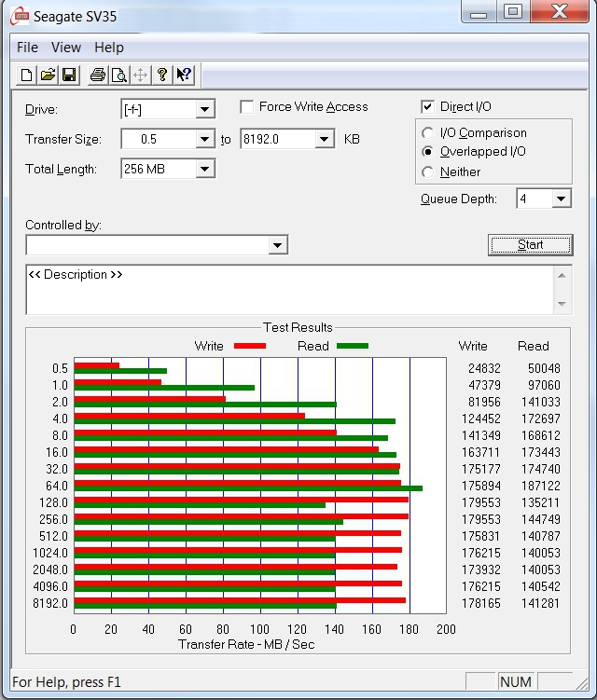
Task: Open Print Preview from the toolbar
Action: coord(118,75)
